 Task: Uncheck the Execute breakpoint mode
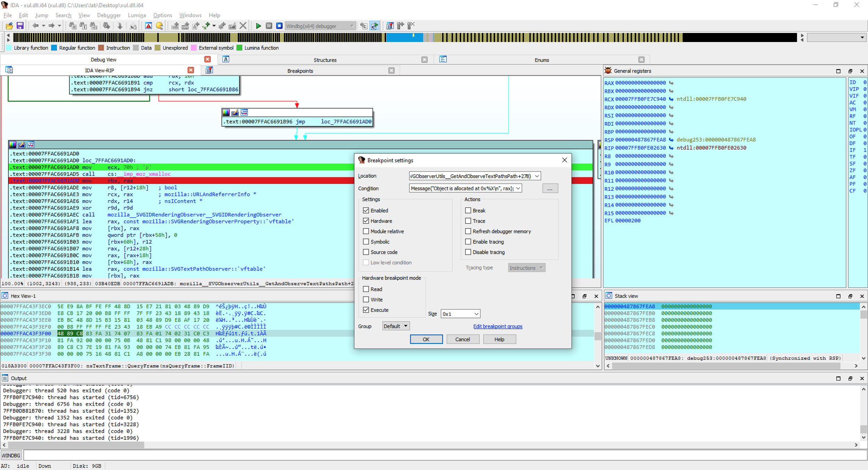click(x=366, y=310)
